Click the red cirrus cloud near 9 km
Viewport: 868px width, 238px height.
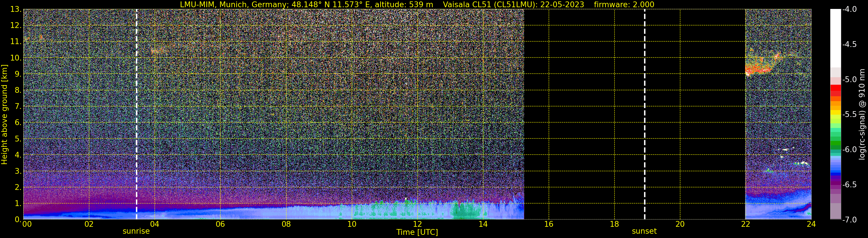tap(762, 64)
